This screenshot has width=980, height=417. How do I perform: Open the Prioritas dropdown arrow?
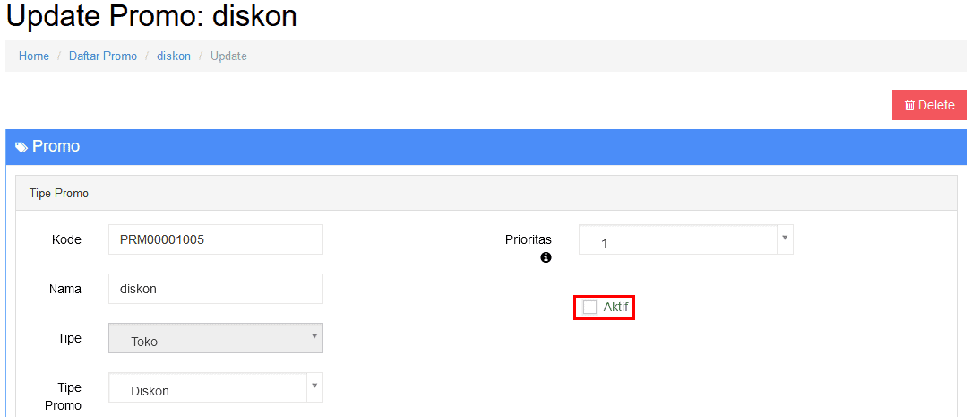pos(785,239)
